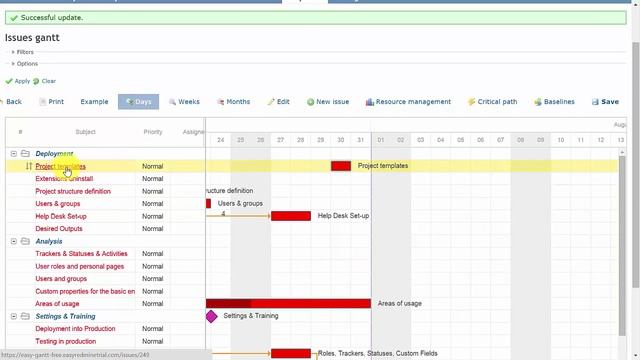The height and width of the screenshot is (360, 640).
Task: Open Testing in production issue
Action: [65, 341]
